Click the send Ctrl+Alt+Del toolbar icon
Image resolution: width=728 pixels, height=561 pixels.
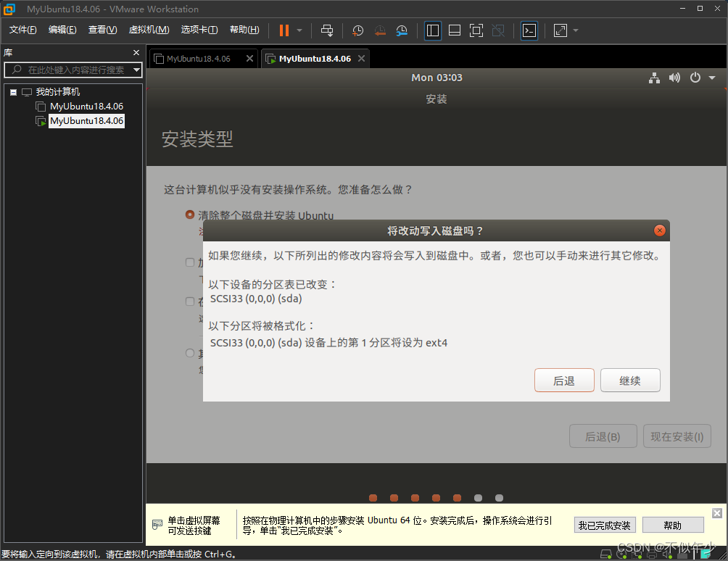[x=327, y=30]
